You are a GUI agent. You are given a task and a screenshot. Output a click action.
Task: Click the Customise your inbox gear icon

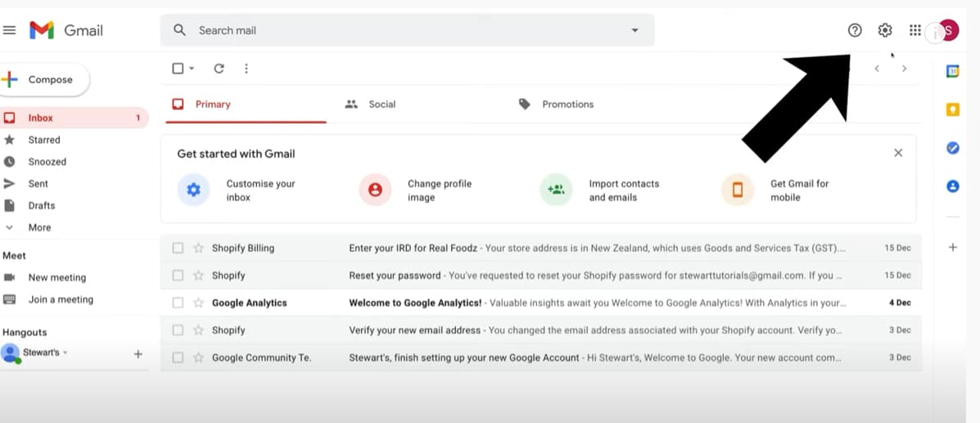194,190
